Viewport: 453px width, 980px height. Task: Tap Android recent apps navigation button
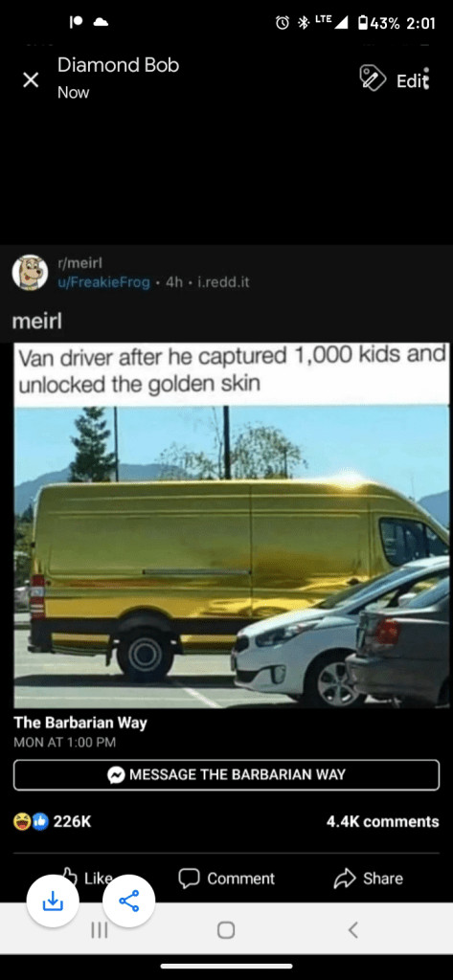(x=99, y=930)
